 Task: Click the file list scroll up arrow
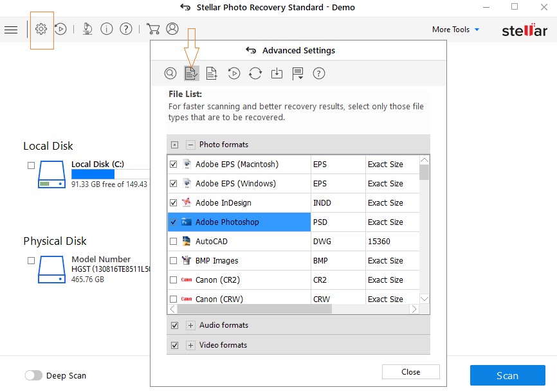coord(425,161)
